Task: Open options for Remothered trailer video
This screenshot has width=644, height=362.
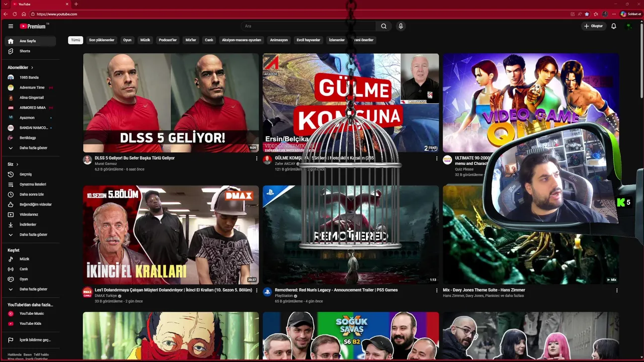Action: click(436, 290)
